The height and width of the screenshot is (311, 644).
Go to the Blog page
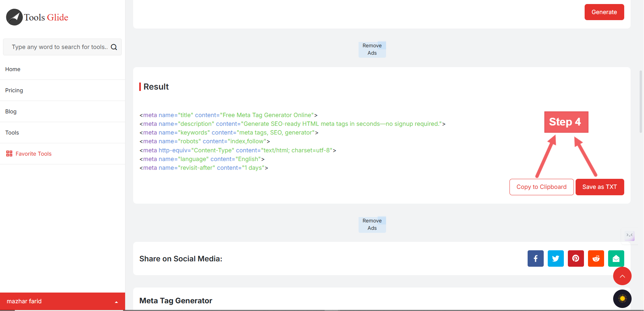click(x=11, y=111)
